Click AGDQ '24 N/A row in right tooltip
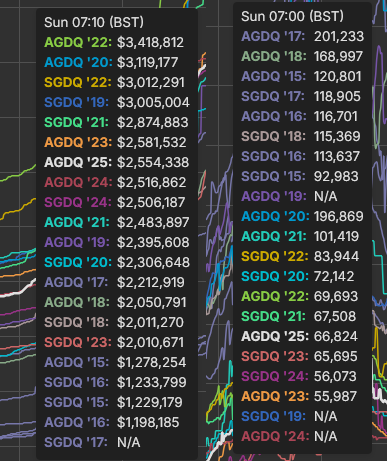The image size is (387, 461). (x=289, y=436)
